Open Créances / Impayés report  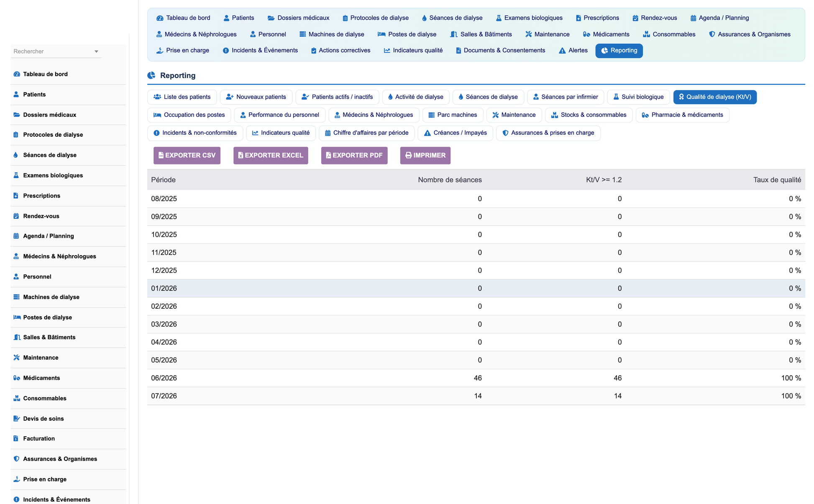tap(456, 133)
